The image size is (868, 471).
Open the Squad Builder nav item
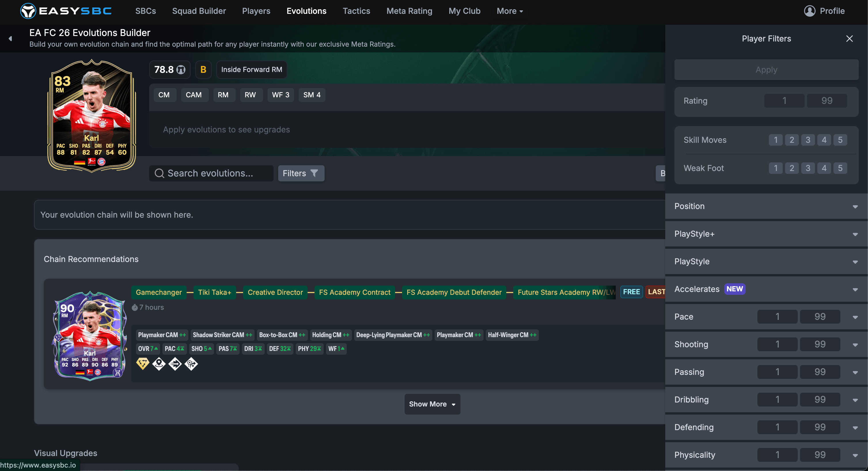coord(199,11)
